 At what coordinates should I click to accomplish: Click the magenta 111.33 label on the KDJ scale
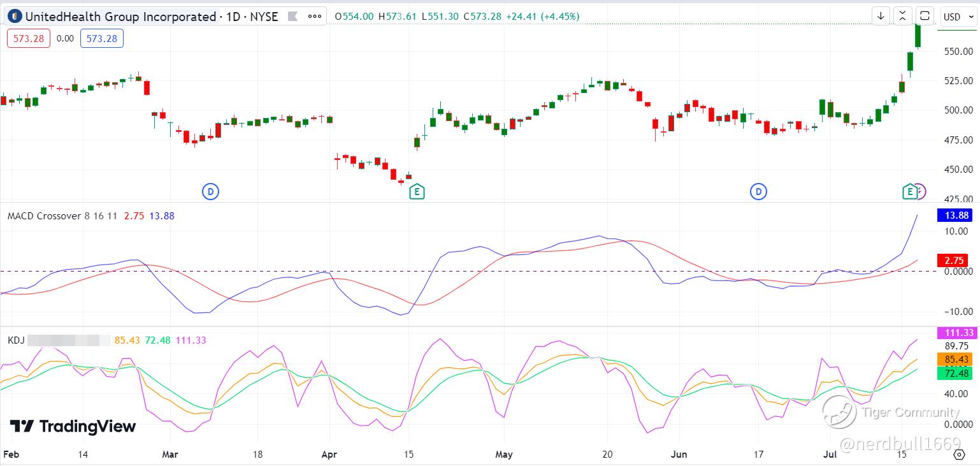coord(957,333)
